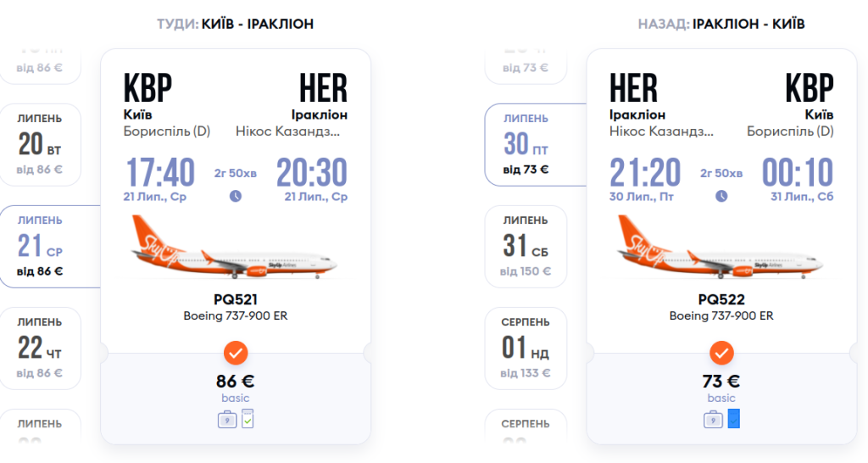Toggle the orange checkmark on flight PQ522
This screenshot has height=463, width=868.
coord(721,352)
